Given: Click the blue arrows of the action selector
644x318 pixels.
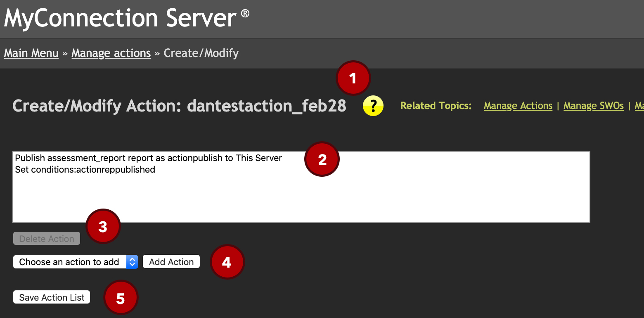Looking at the screenshot, I should (132, 262).
